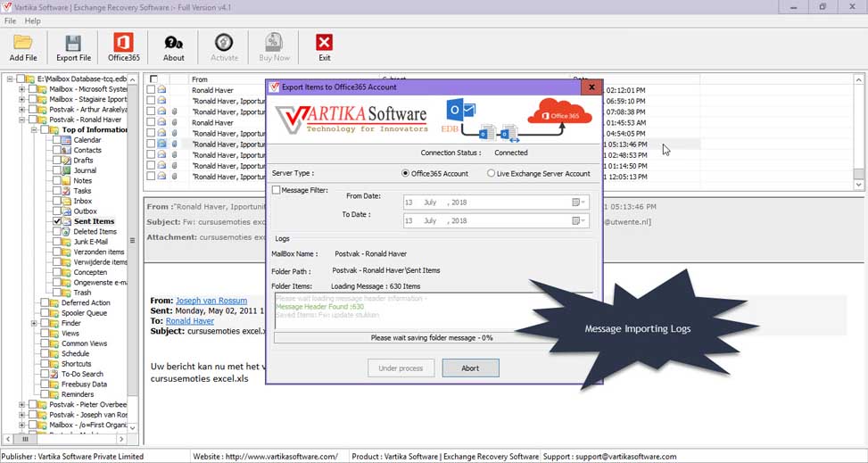The image size is (868, 463).
Task: Open the About toolbar item
Action: [174, 47]
